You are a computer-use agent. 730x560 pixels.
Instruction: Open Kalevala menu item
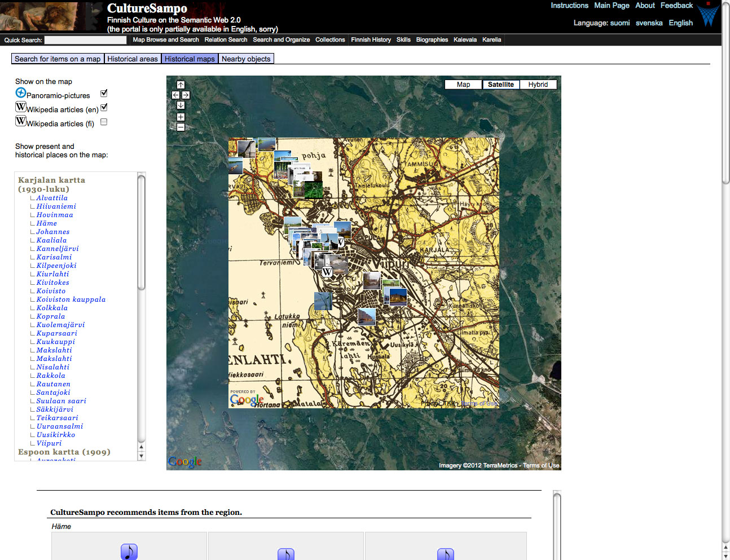pyautogui.click(x=465, y=40)
